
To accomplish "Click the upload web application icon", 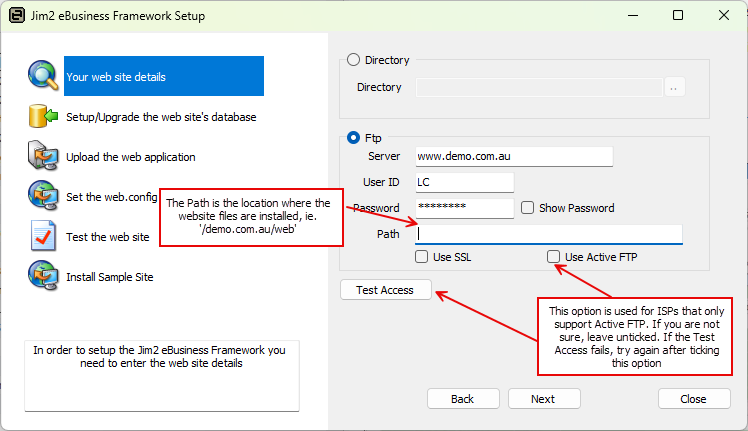I will (x=44, y=156).
